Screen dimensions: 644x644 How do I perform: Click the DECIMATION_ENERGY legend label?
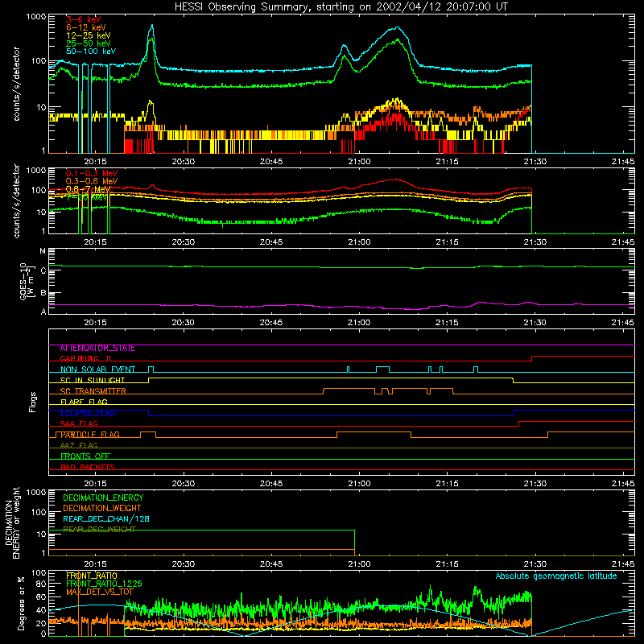(x=103, y=497)
